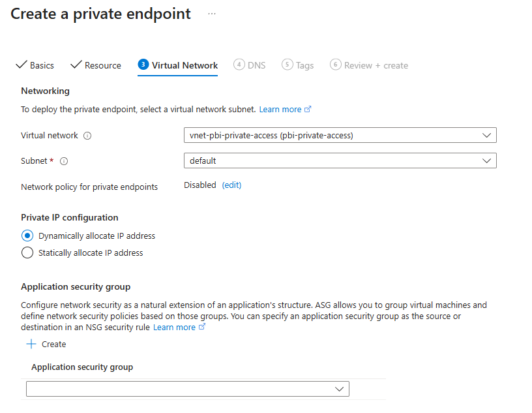Click the step 5 Tags circle icon

287,65
